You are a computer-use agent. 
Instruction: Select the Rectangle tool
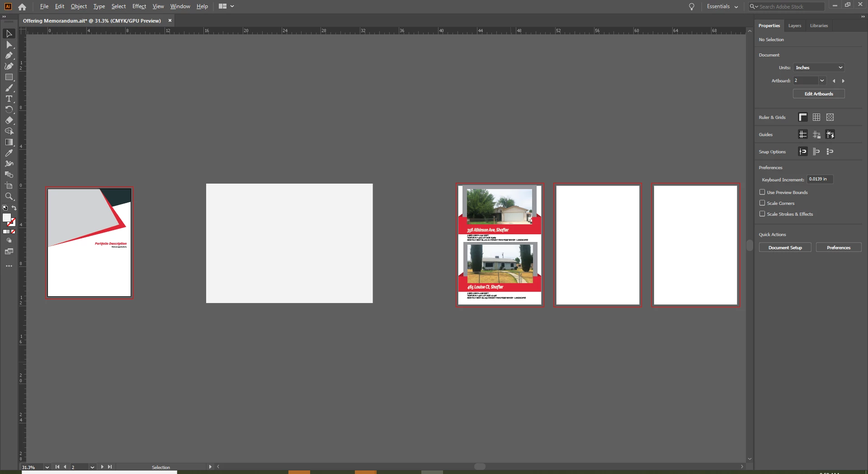pyautogui.click(x=9, y=77)
